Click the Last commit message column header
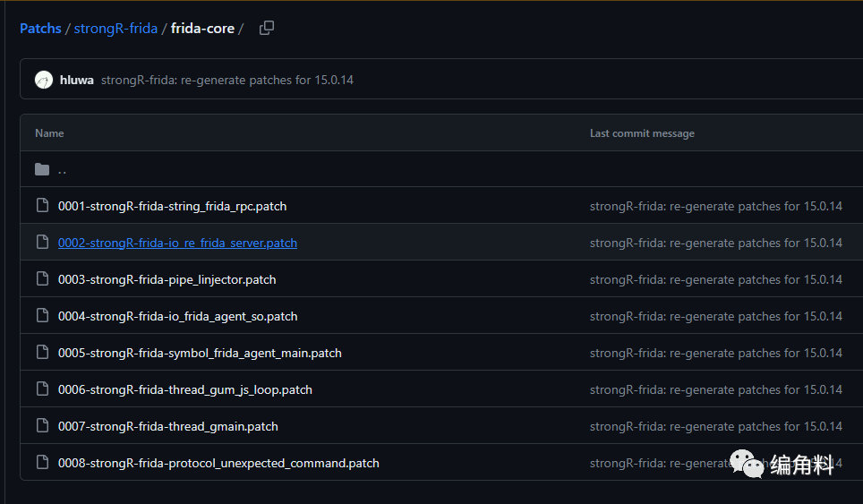 pos(642,133)
